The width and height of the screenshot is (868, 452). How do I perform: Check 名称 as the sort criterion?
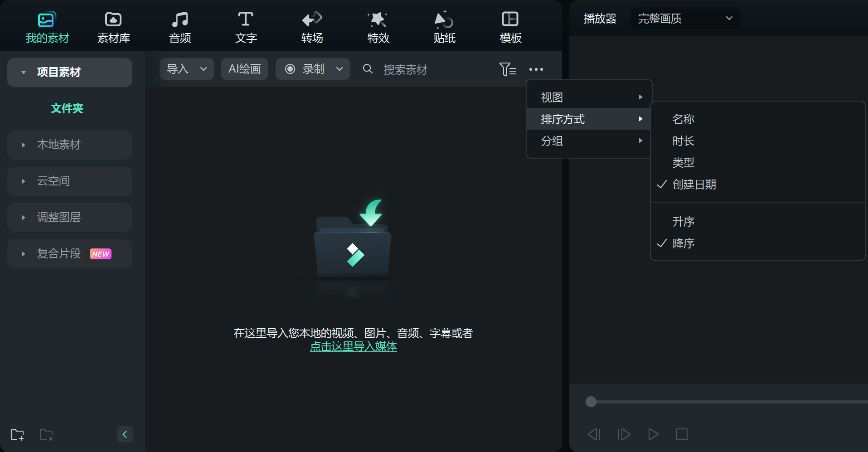pos(684,119)
